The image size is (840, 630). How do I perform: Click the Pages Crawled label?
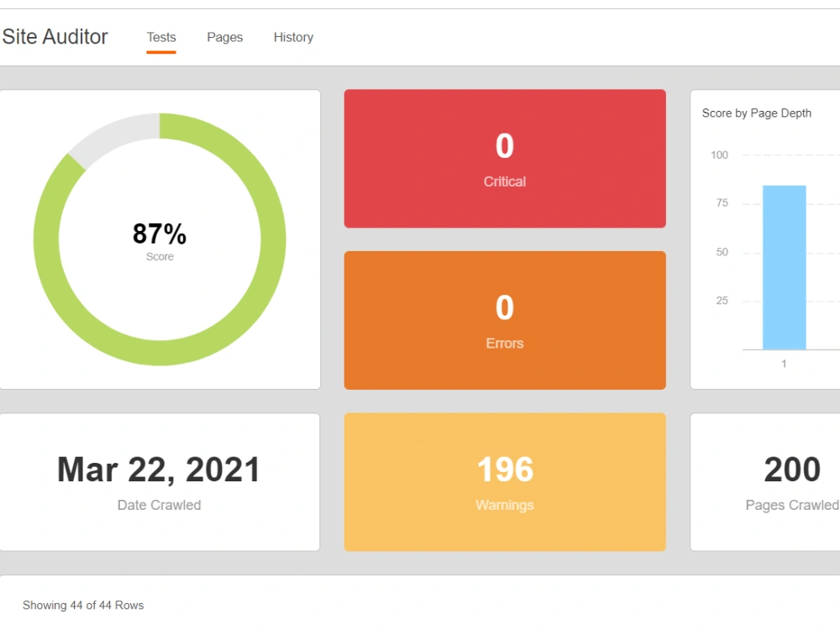tap(792, 505)
